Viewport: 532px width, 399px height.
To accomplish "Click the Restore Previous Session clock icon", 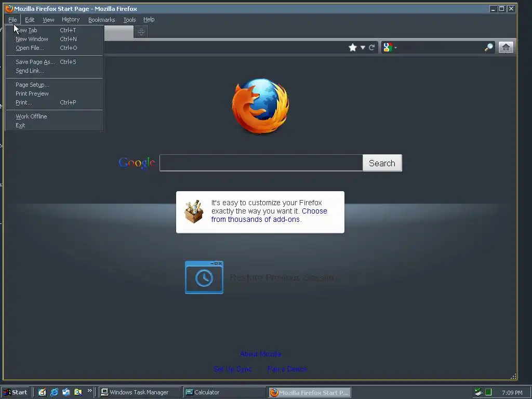I will click(x=204, y=277).
